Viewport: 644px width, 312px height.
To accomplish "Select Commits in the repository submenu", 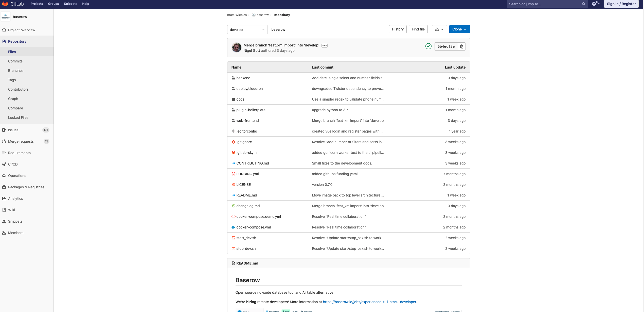I will pyautogui.click(x=15, y=61).
